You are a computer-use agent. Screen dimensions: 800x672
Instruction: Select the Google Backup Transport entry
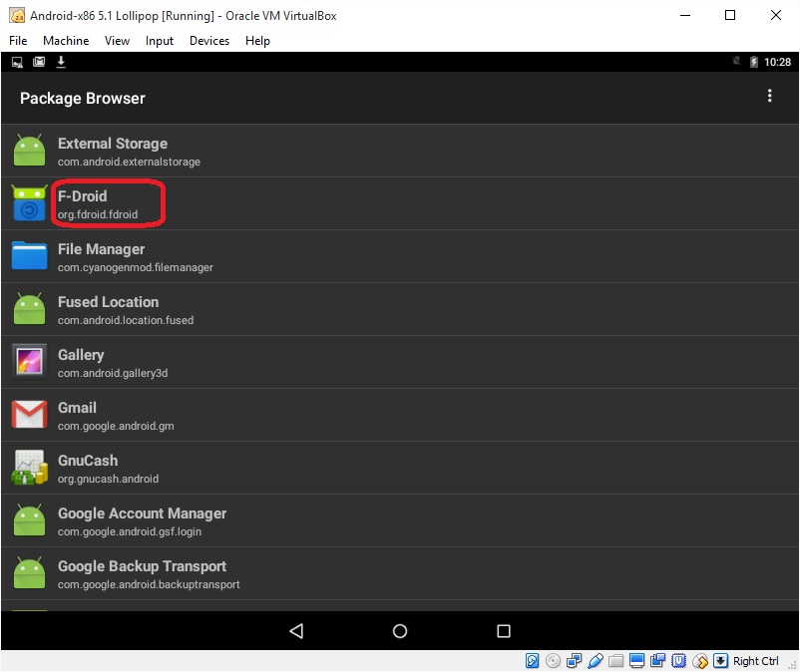pos(400,573)
